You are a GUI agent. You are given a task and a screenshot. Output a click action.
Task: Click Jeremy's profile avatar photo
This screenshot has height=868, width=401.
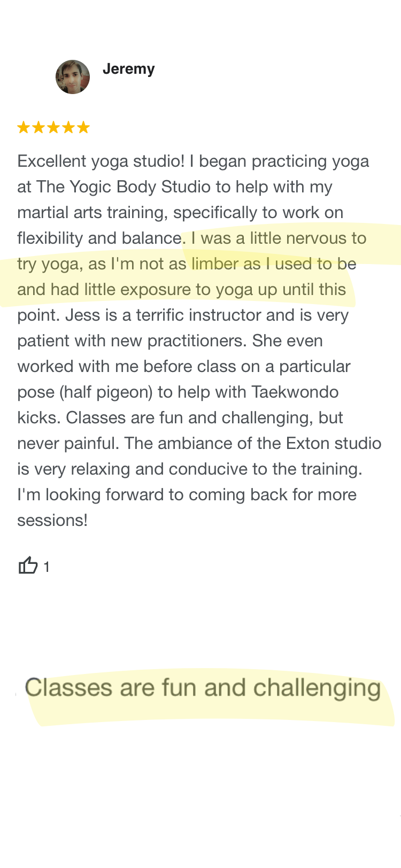73,77
